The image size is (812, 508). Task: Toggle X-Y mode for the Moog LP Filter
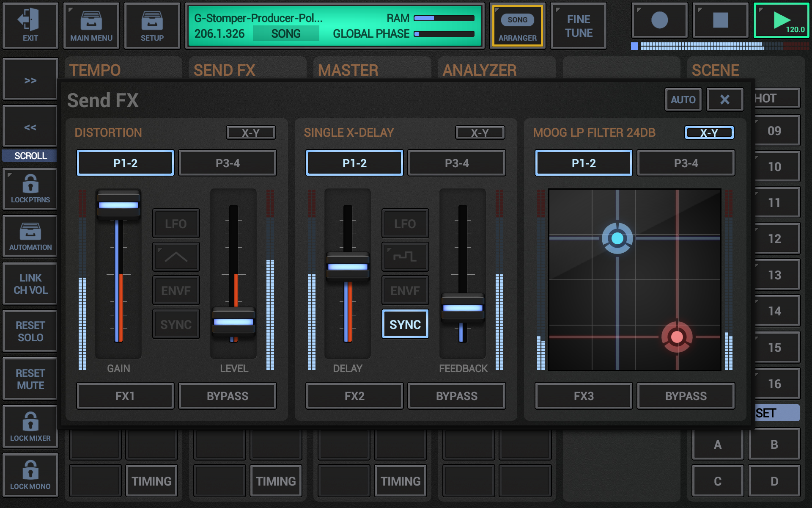[709, 133]
